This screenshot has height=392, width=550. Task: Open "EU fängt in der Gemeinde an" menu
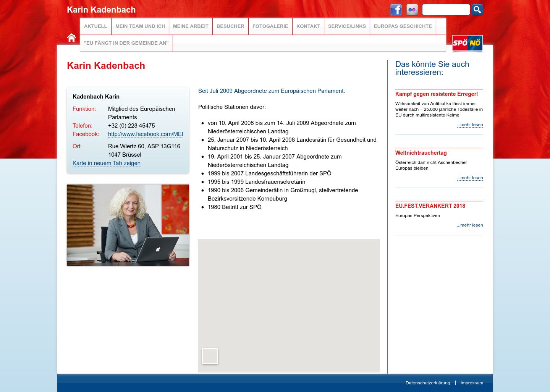[x=126, y=43]
